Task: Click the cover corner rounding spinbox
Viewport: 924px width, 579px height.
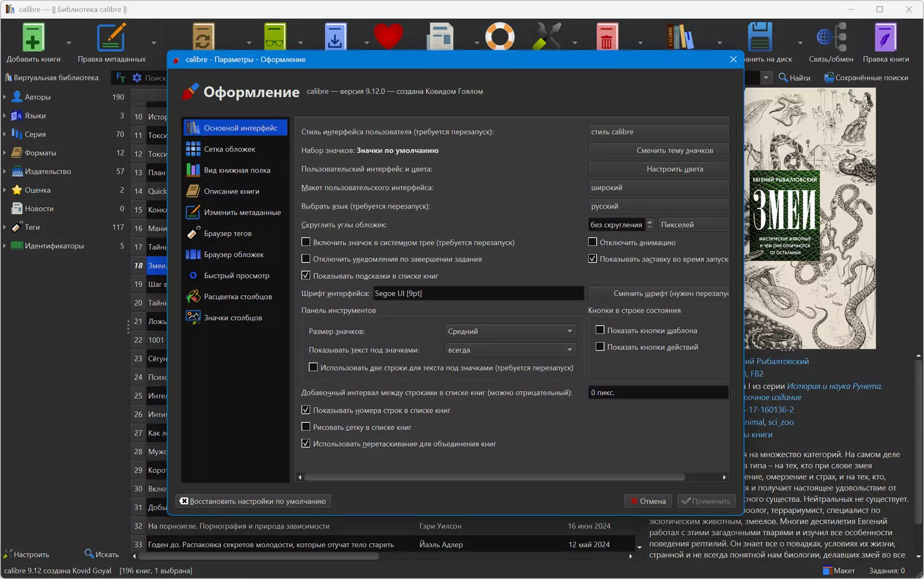Action: pyautogui.click(x=621, y=225)
